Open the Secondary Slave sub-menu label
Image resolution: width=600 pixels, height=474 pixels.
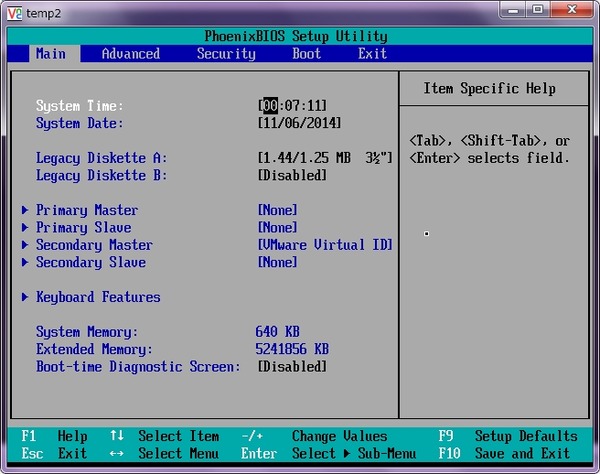point(91,262)
